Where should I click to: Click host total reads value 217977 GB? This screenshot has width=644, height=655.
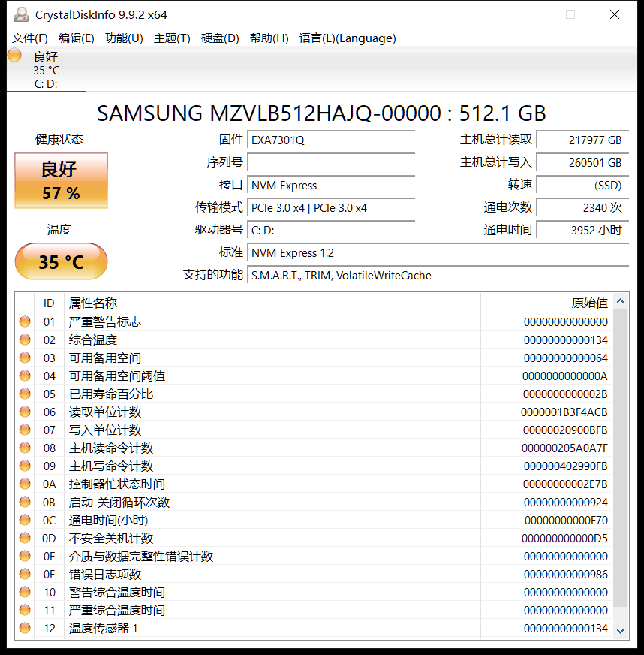pos(582,140)
